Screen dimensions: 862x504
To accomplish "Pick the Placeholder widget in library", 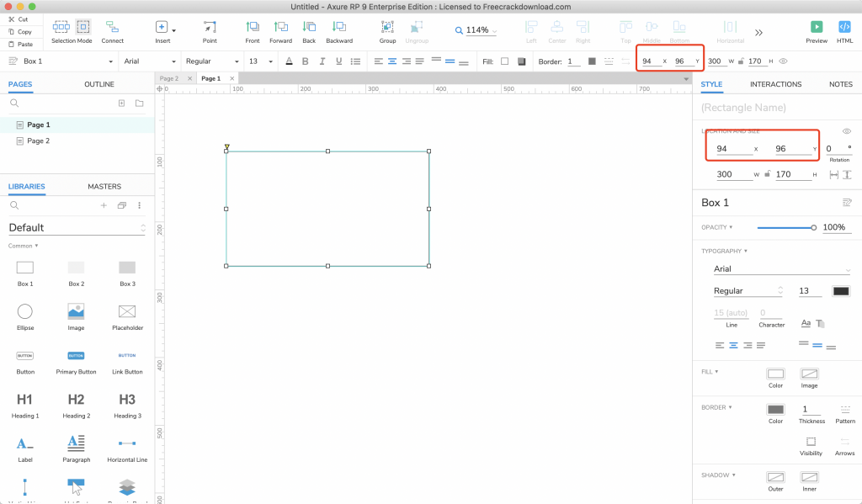I will (127, 311).
